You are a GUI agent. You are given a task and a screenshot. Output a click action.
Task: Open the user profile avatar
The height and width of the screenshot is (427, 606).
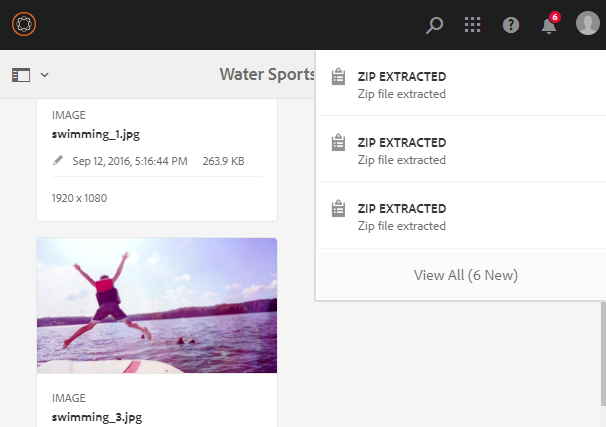point(588,24)
